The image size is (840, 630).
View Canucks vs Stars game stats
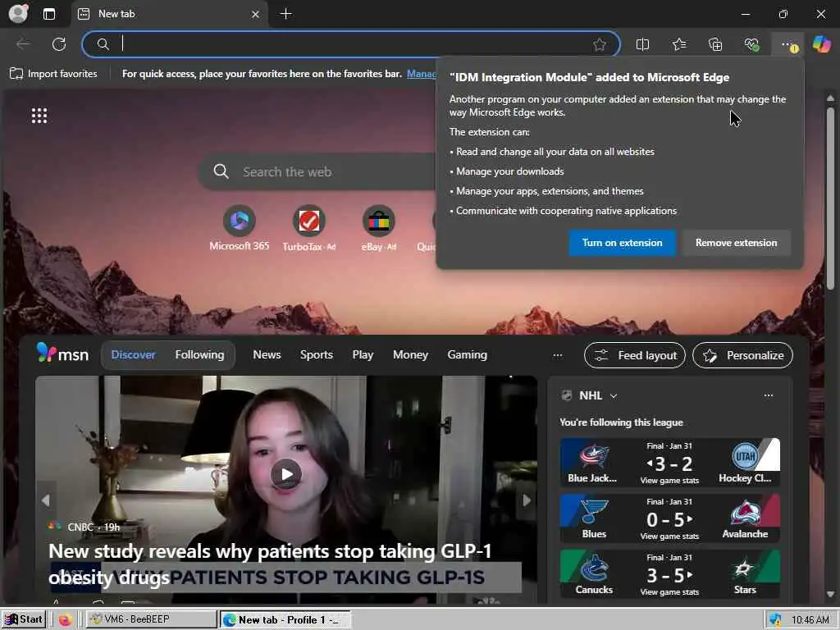pyautogui.click(x=669, y=592)
